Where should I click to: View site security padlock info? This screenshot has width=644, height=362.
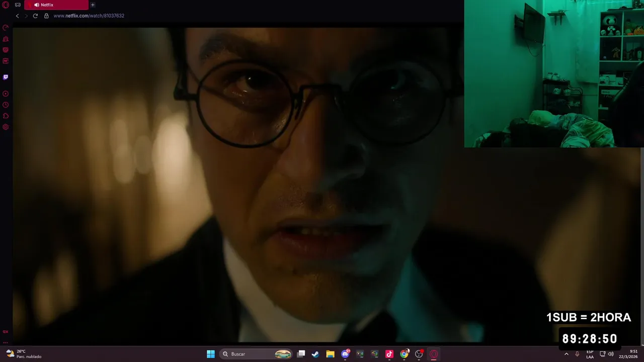coord(46,16)
